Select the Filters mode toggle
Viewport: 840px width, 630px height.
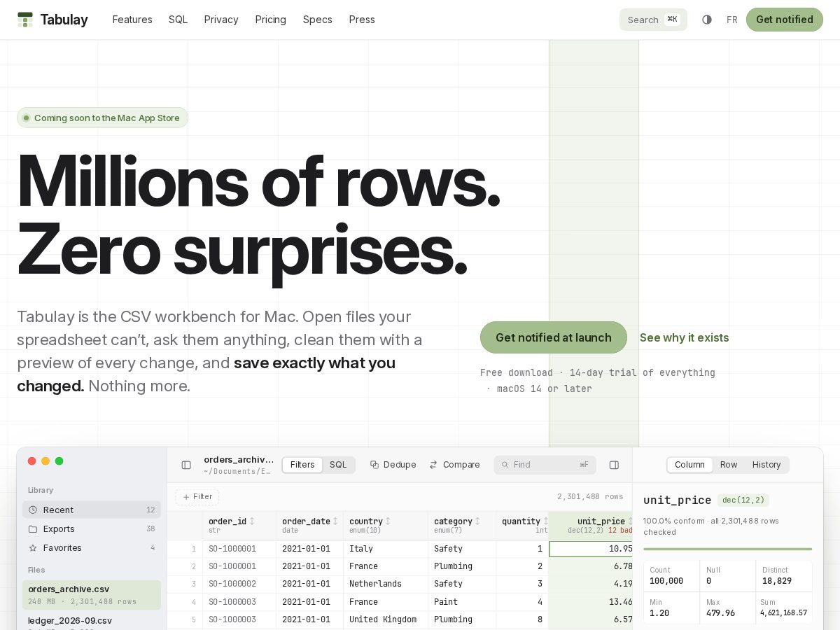(302, 465)
